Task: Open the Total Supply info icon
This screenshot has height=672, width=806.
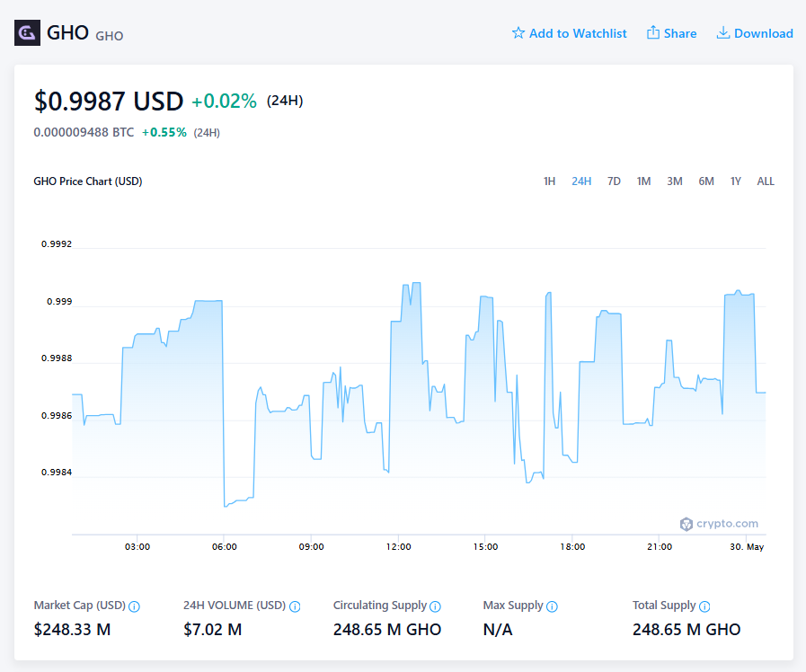Action: pos(704,606)
